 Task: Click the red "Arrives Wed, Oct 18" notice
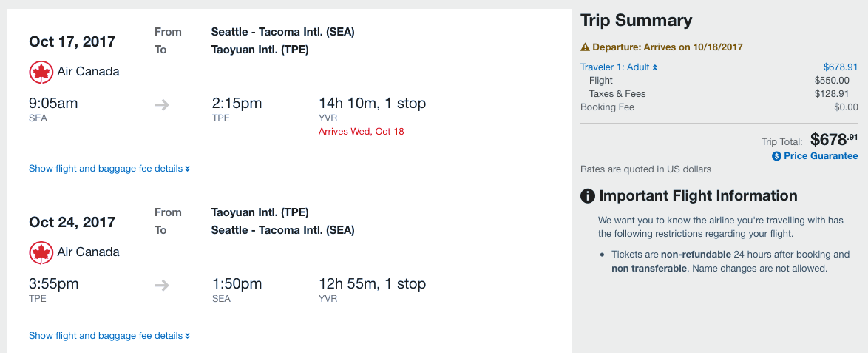click(x=362, y=132)
